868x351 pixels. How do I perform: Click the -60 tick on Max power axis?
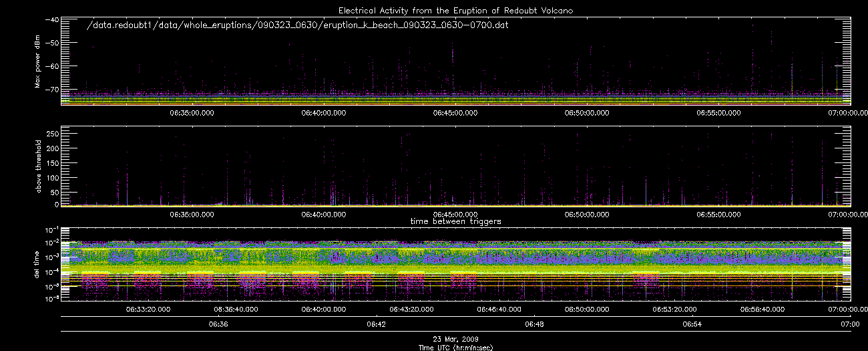[51, 66]
